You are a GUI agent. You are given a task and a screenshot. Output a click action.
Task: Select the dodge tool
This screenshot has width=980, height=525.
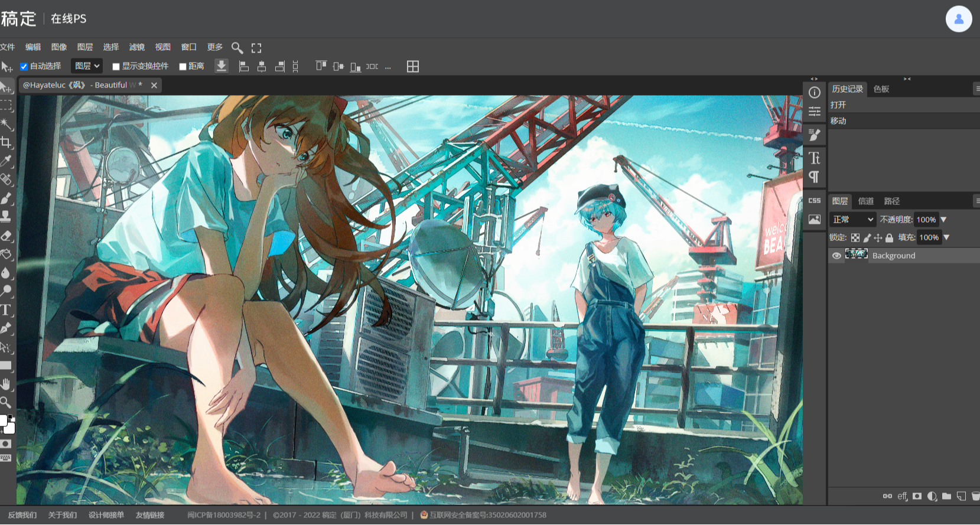point(6,291)
